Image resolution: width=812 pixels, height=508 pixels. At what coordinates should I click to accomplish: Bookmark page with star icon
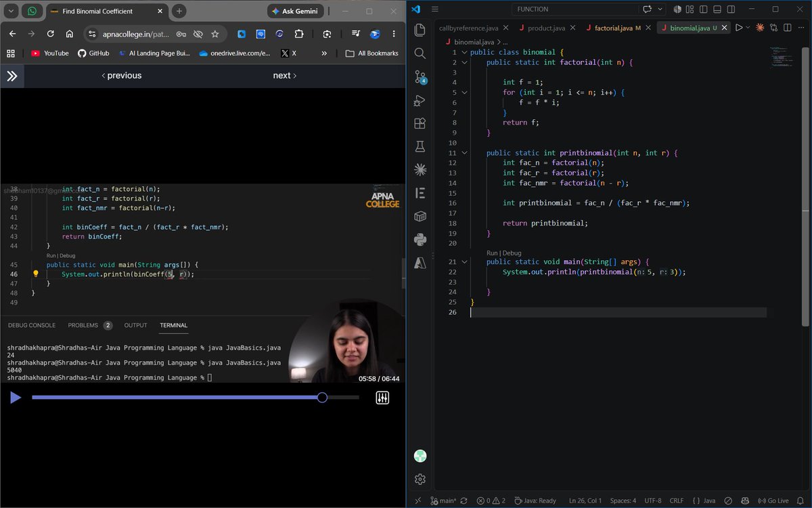pyautogui.click(x=215, y=34)
